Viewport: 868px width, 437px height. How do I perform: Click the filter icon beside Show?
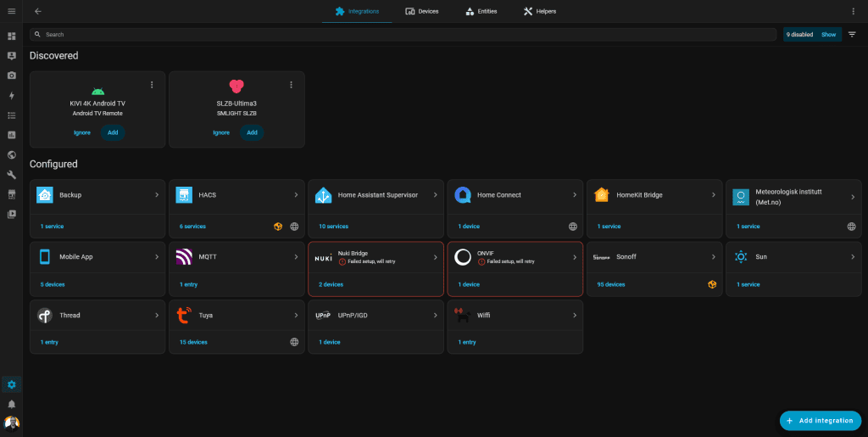pyautogui.click(x=852, y=35)
